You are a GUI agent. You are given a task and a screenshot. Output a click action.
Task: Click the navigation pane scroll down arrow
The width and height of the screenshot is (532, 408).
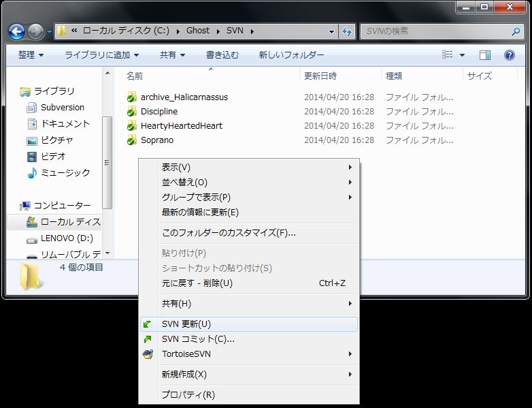tap(107, 253)
